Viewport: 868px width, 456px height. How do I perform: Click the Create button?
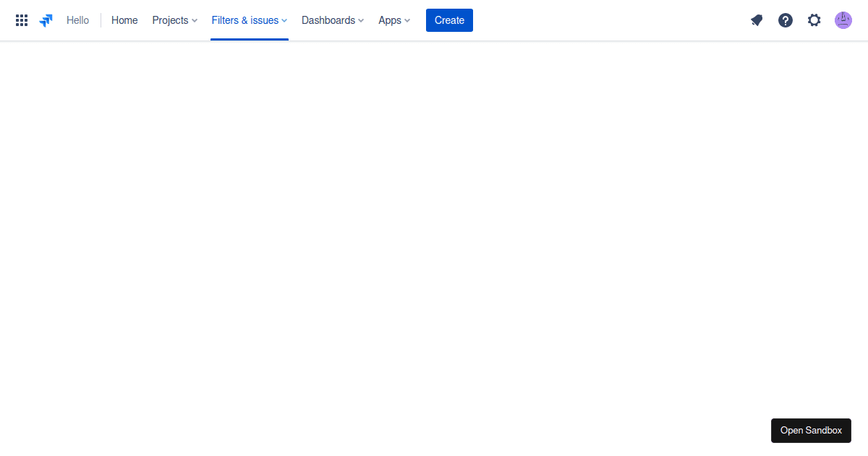coord(448,20)
